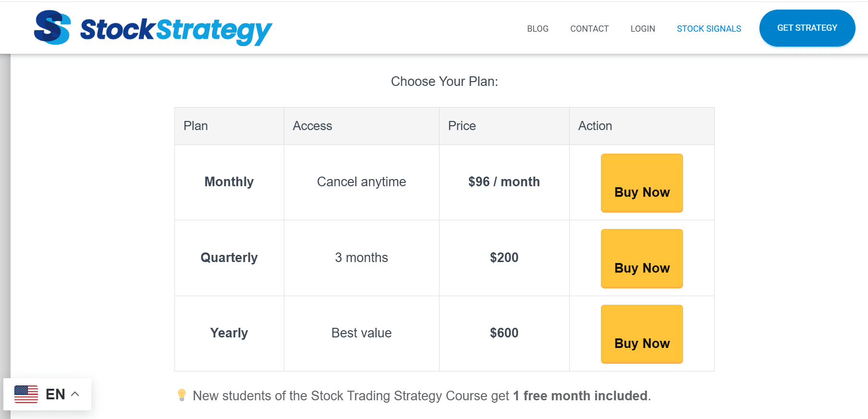Screen dimensions: 868x419
Task: Buy the Monthly plan now
Action: tap(642, 183)
